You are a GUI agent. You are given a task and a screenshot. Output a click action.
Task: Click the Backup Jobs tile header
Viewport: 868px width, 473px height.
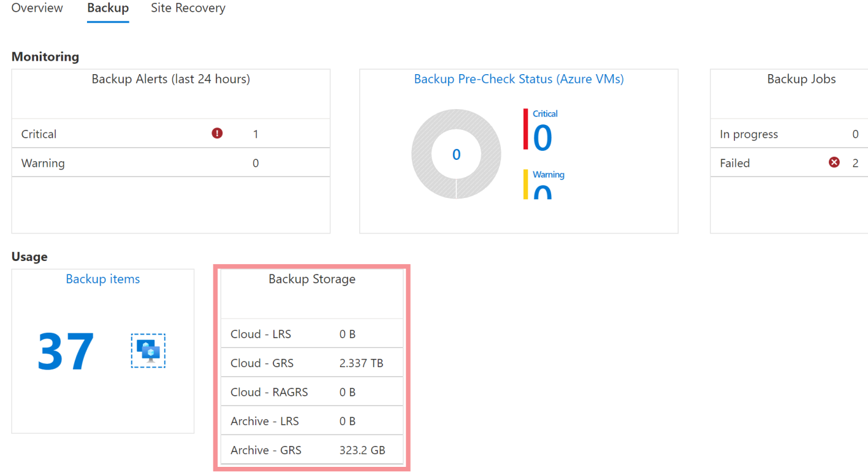[801, 78]
